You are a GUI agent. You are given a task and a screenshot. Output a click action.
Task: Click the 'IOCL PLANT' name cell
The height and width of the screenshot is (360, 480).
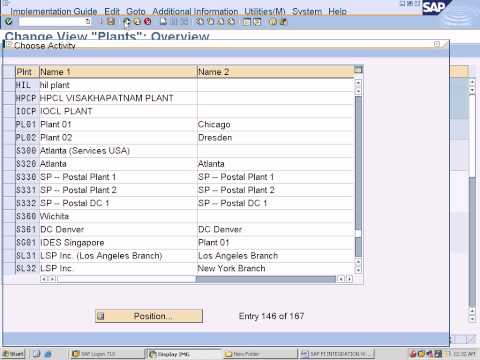coord(118,111)
